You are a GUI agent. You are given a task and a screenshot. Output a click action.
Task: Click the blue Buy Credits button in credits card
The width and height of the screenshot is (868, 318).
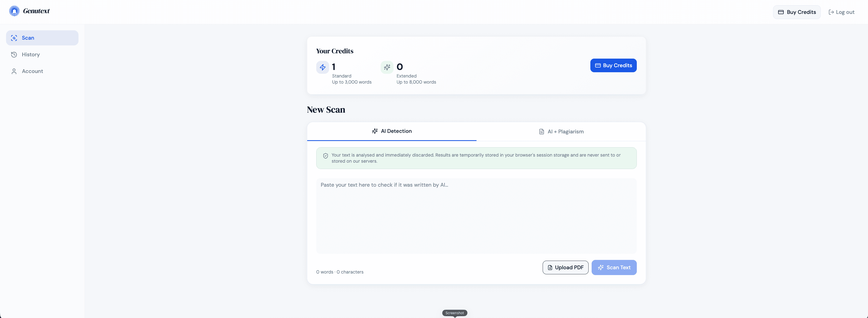point(613,65)
